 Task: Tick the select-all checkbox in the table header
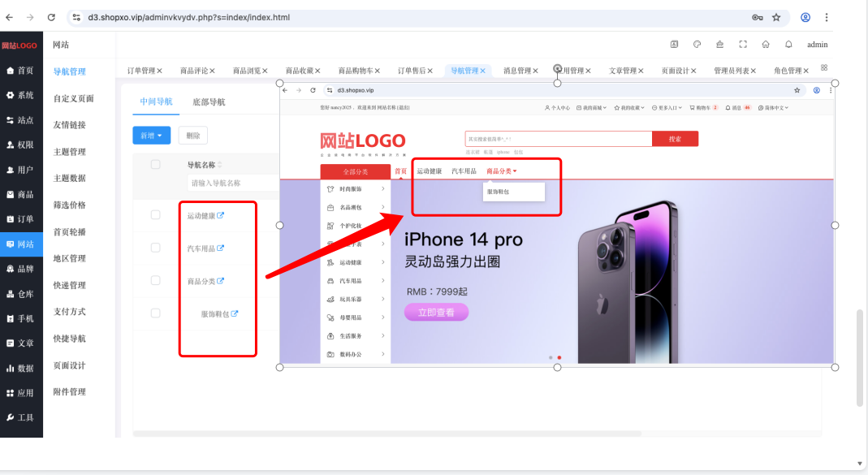click(x=156, y=164)
